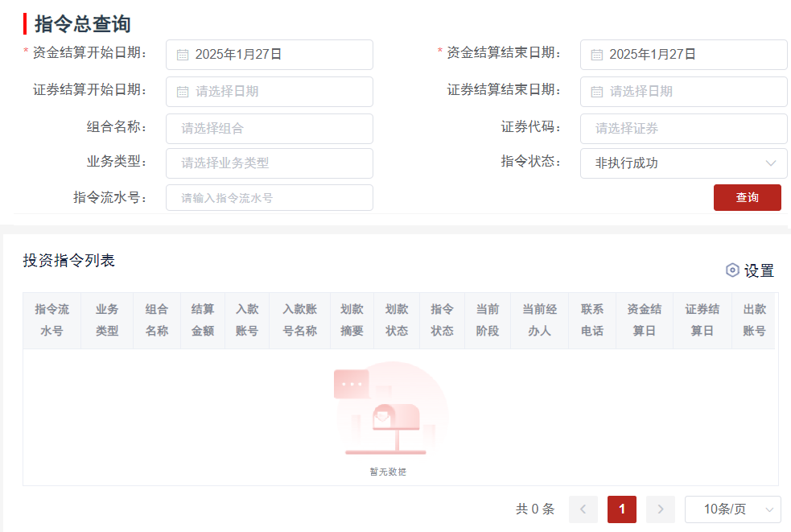The height and width of the screenshot is (532, 791).
Task: Go to next page arrow
Action: coord(661,509)
